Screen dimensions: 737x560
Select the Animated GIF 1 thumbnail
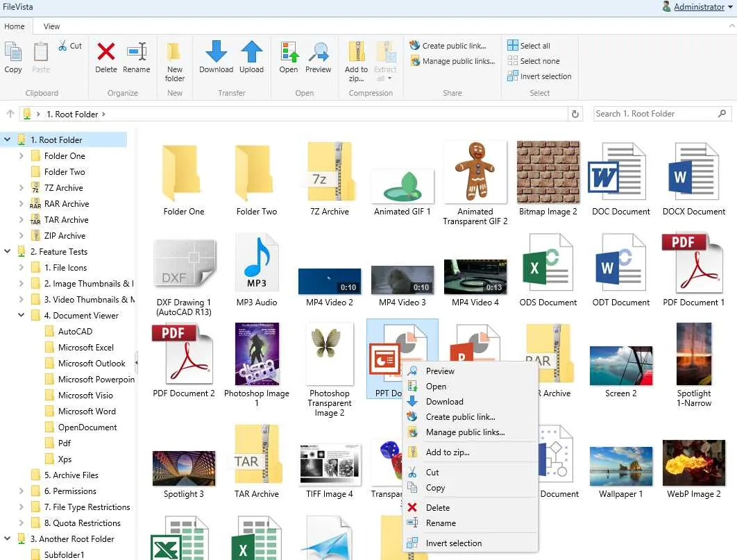click(403, 187)
